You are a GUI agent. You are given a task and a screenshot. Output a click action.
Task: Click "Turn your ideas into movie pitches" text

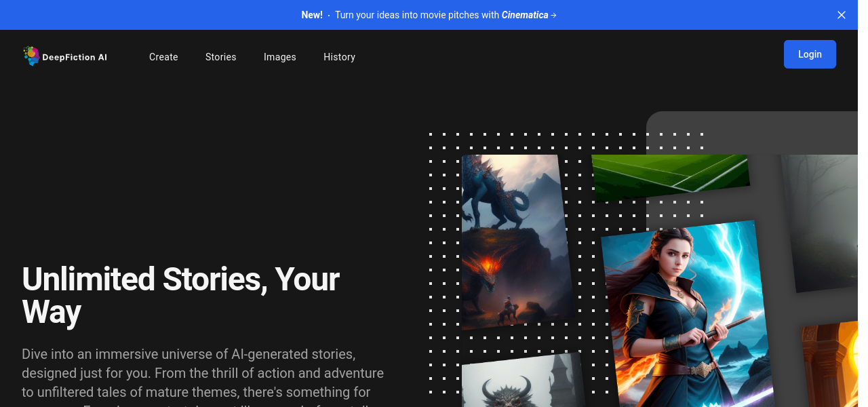pyautogui.click(x=416, y=15)
